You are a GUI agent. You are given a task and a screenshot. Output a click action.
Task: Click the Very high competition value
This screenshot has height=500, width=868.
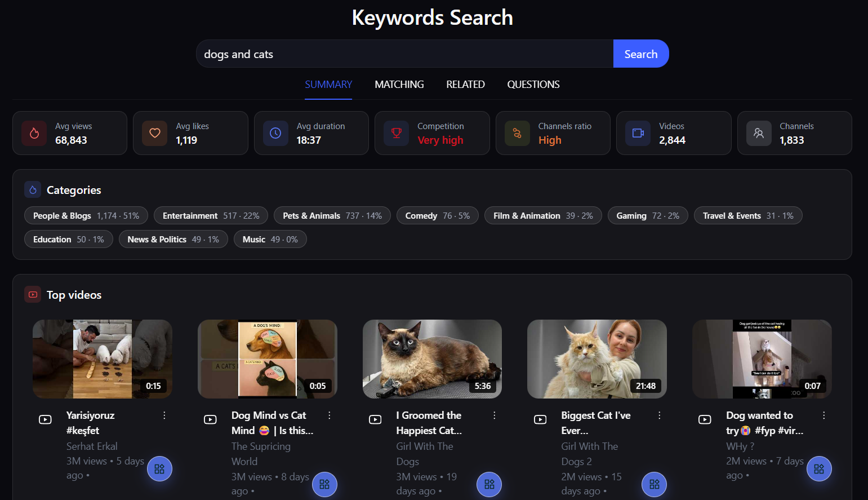click(x=440, y=140)
